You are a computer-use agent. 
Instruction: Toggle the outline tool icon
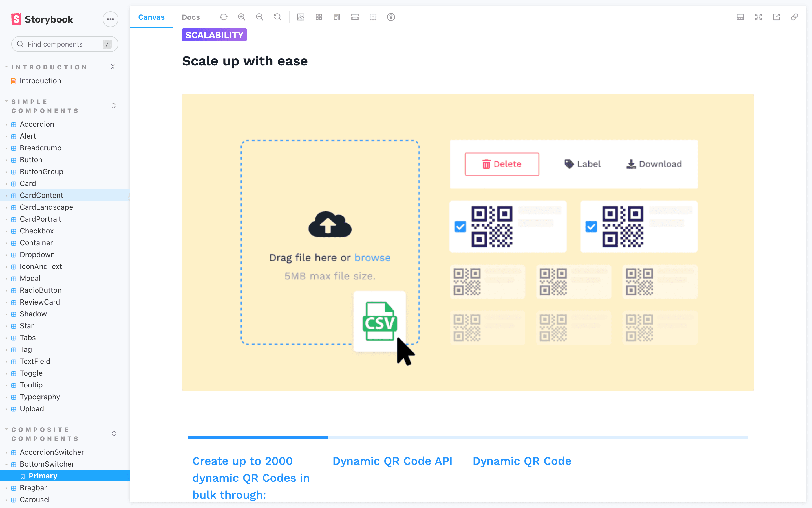coord(373,17)
